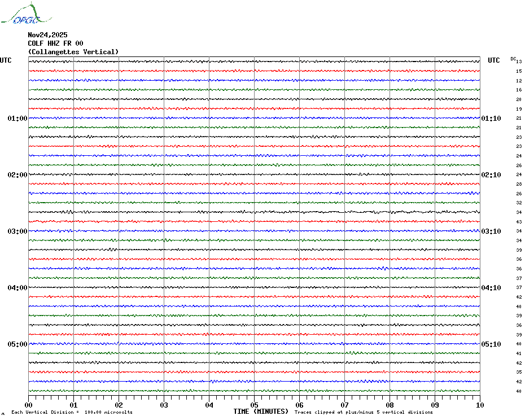Image resolution: width=525 pixels, height=420 pixels.
Task: Select the DC value 43
Action: pos(518,222)
